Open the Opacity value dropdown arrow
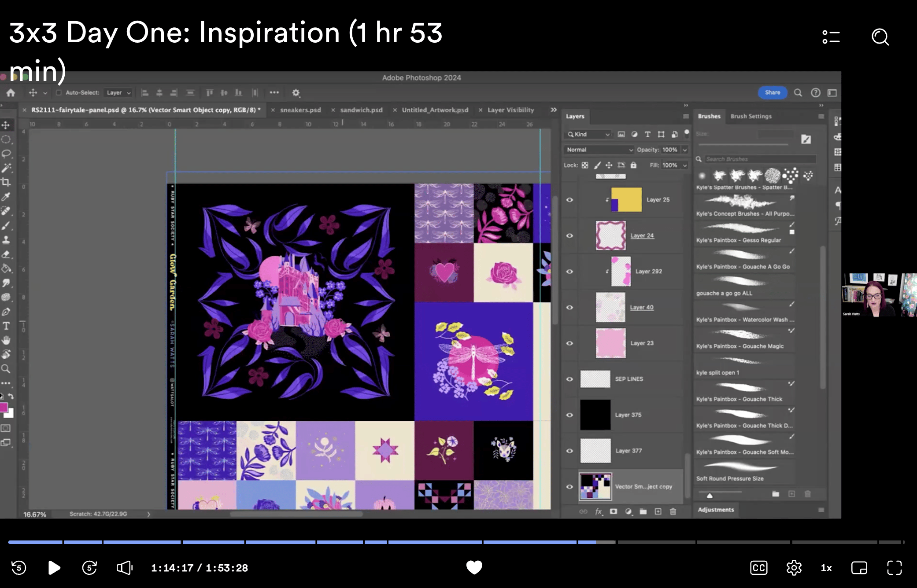917x588 pixels. pyautogui.click(x=685, y=150)
